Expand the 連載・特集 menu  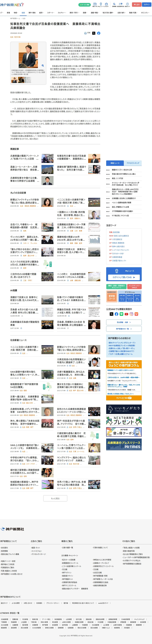[x=95, y=13]
